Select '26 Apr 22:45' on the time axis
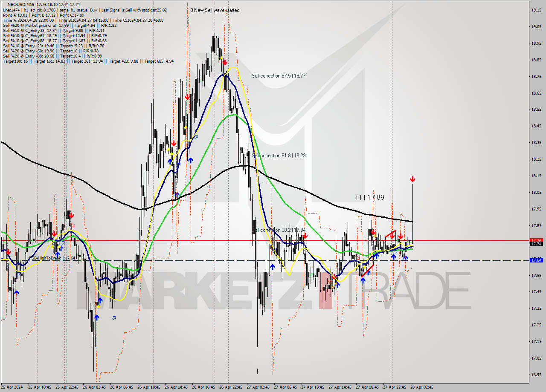 coord(231,387)
